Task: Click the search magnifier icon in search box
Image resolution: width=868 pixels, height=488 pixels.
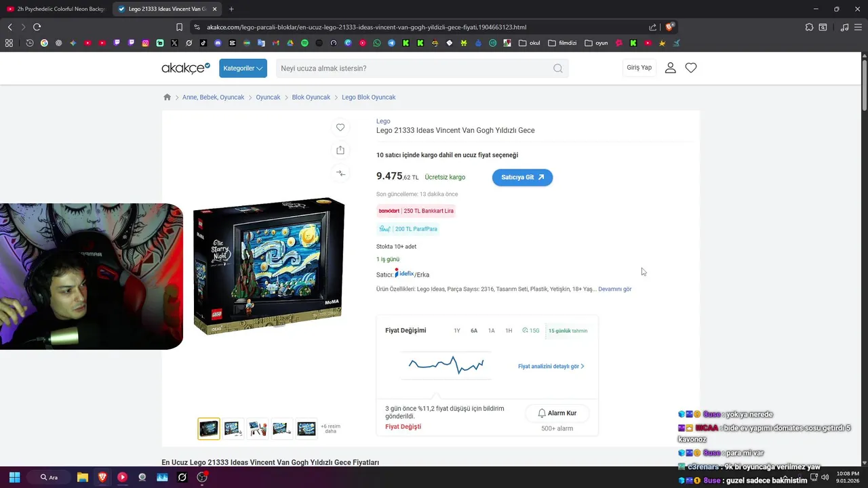Action: (x=558, y=68)
